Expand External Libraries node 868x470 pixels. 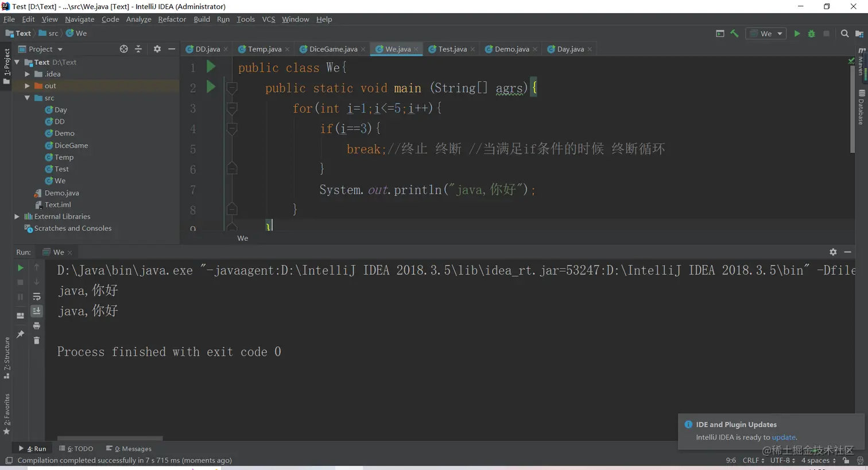[17, 217]
